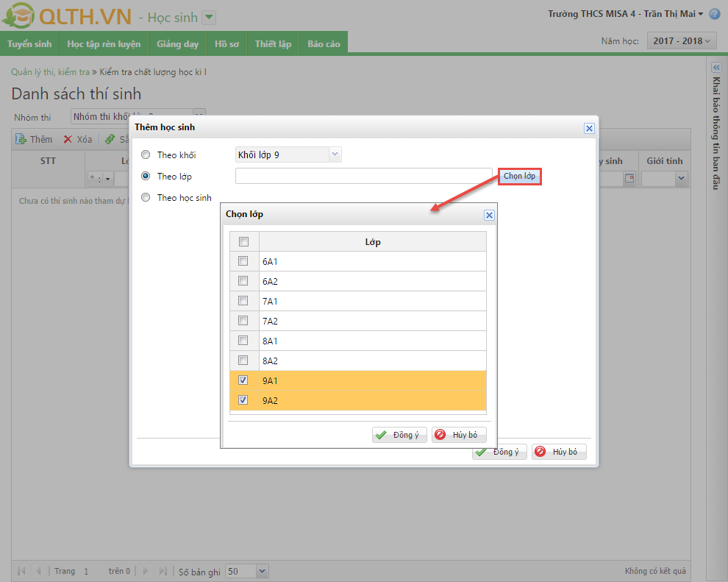728x582 pixels.
Task: Go to the next page icon
Action: 146,571
